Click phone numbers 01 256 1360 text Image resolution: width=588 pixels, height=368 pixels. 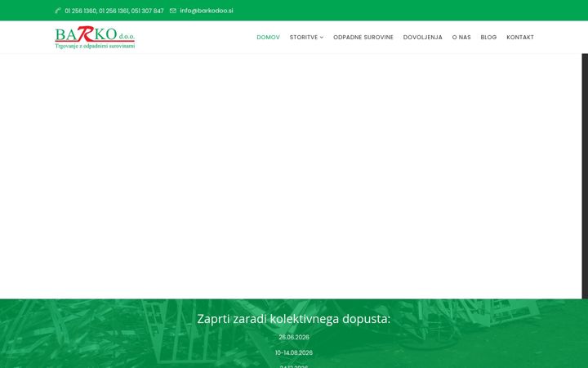pos(114,11)
